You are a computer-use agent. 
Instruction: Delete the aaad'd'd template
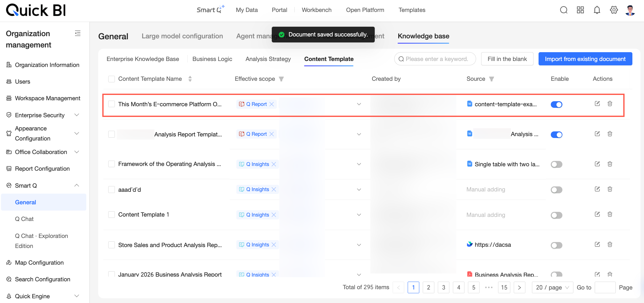point(610,189)
